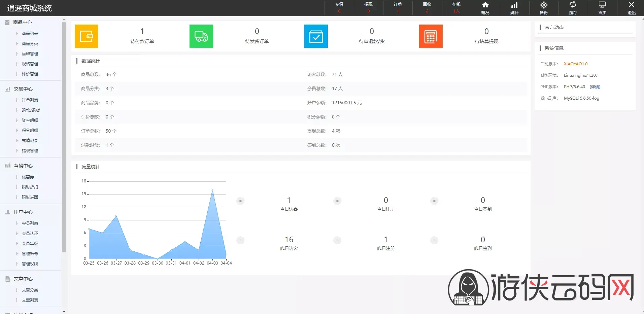Open the 概况 home icon in top bar
The height and width of the screenshot is (314, 644).
tap(485, 8)
